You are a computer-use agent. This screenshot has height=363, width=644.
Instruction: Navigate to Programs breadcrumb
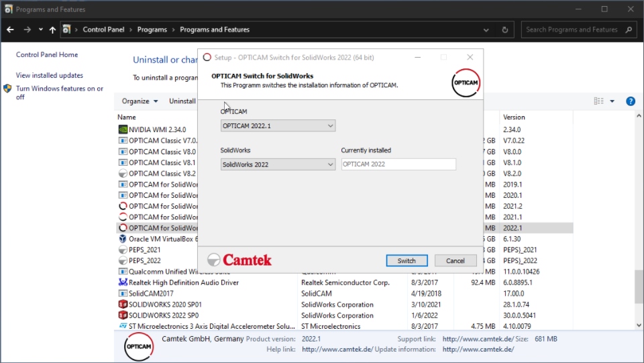(152, 30)
